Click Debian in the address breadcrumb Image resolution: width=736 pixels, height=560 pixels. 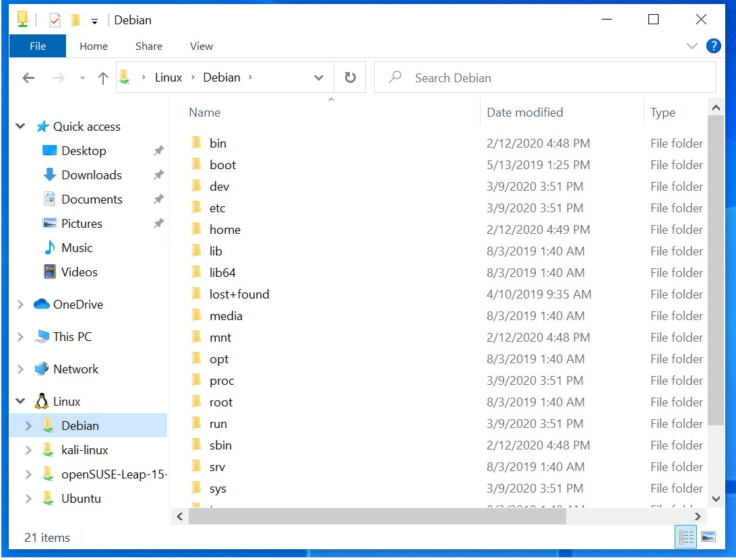pos(222,77)
